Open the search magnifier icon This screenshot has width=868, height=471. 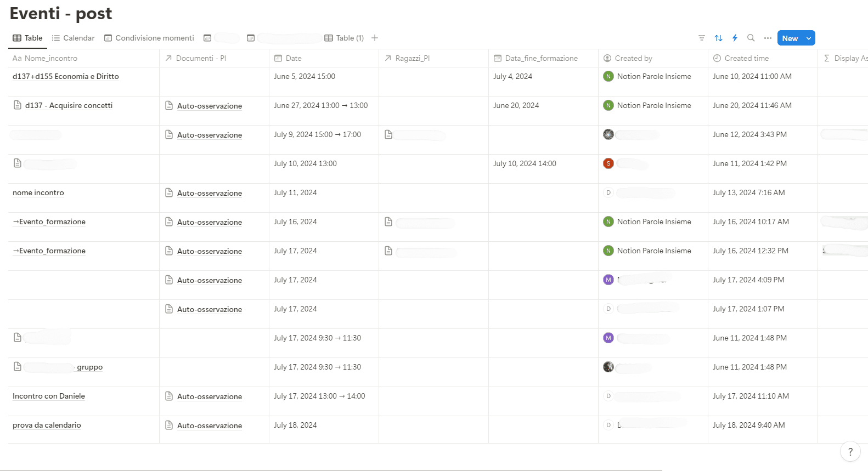(x=751, y=38)
